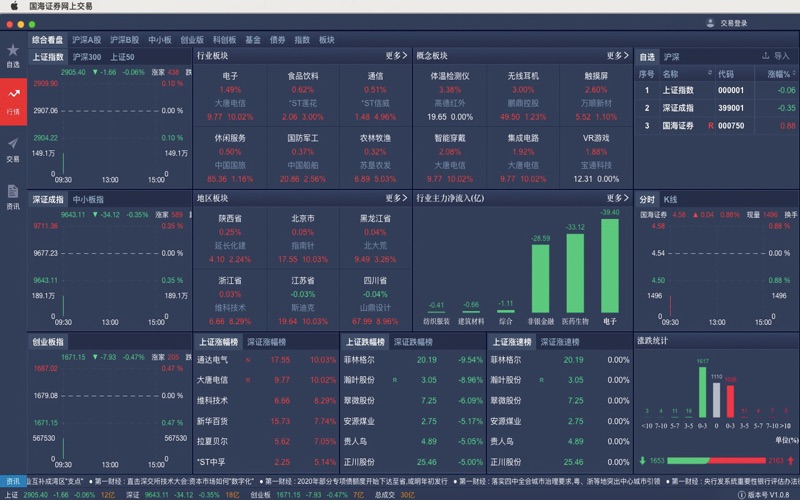
Task: Switch to K线 chart tab
Action: 670,199
